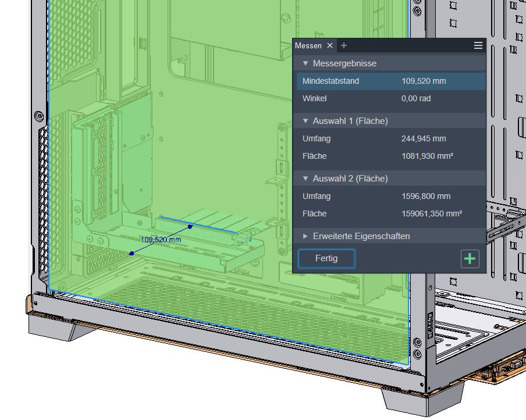This screenshot has width=526, height=420.
Task: Click Fläche value 159061,350 mm²
Action: (x=432, y=213)
